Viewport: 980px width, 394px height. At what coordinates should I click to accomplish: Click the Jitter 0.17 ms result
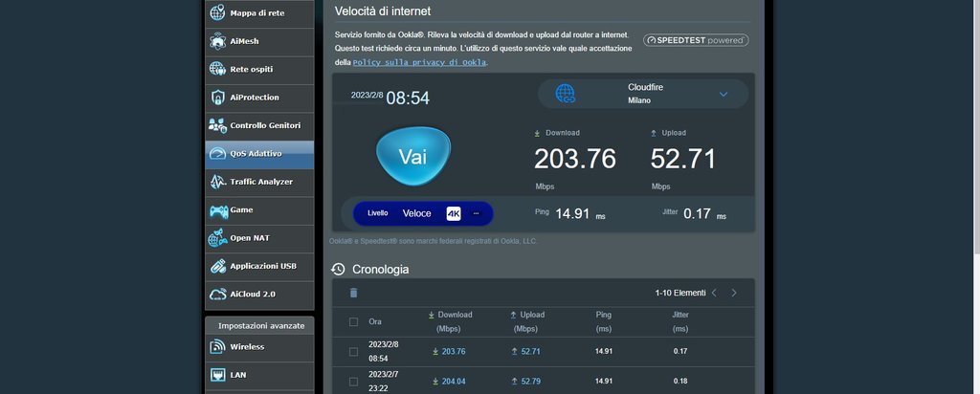(694, 213)
